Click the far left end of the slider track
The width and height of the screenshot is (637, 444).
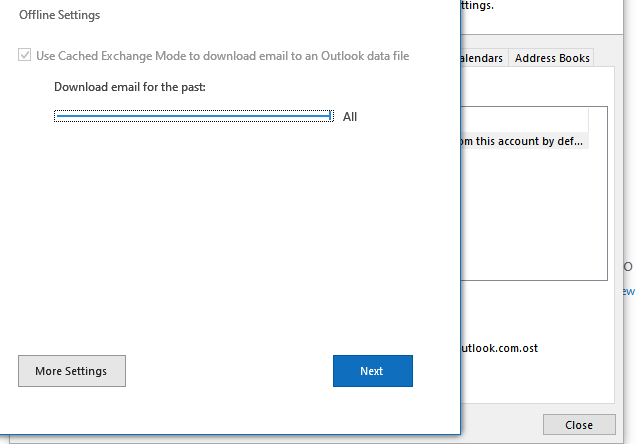pyautogui.click(x=58, y=117)
